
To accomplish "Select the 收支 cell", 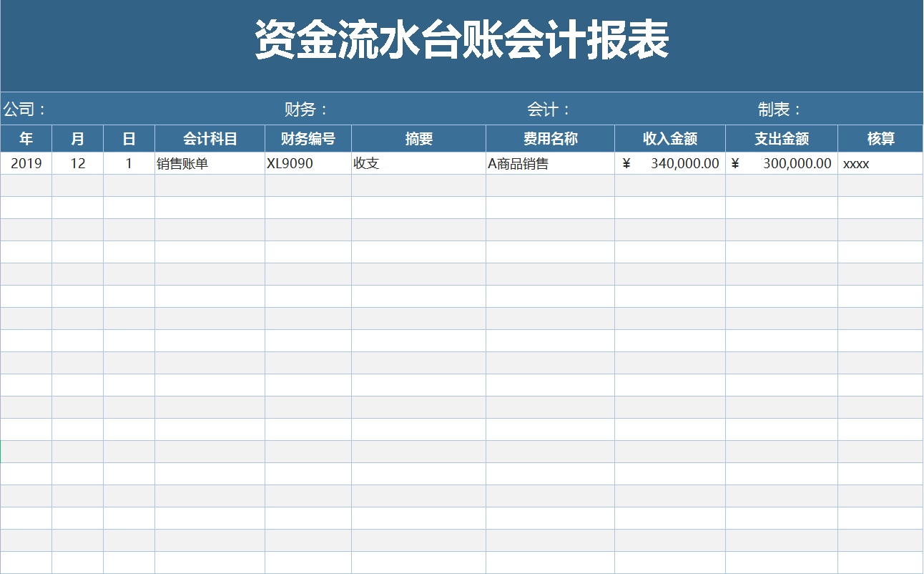I will coord(419,163).
